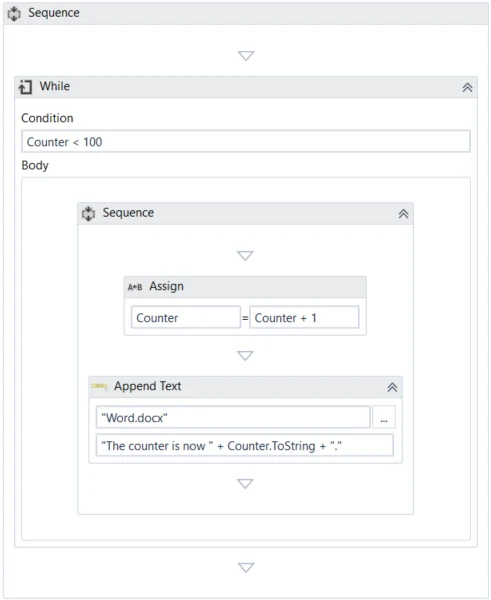Click the Assign A+B icon
This screenshot has height=600, width=491.
(x=135, y=287)
